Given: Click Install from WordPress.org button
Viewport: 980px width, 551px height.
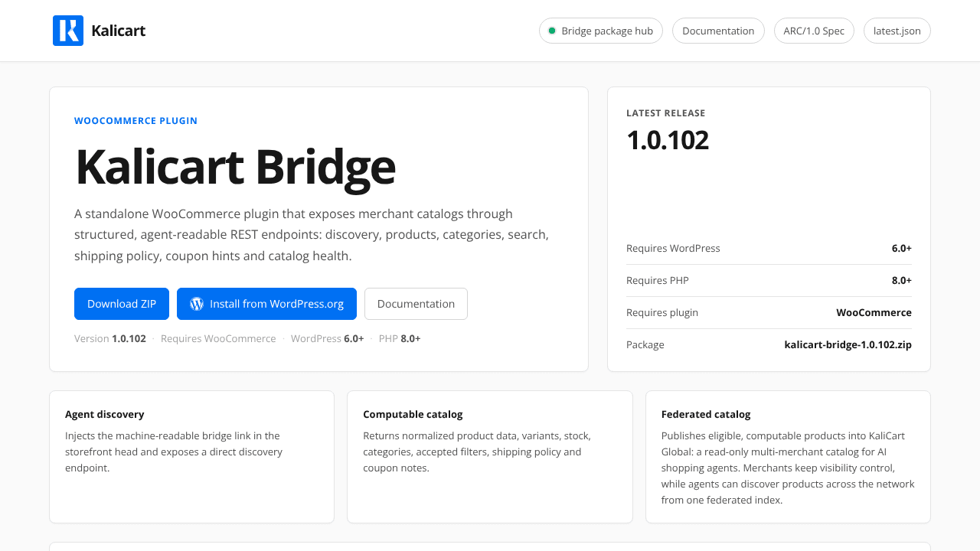Looking at the screenshot, I should coord(266,304).
